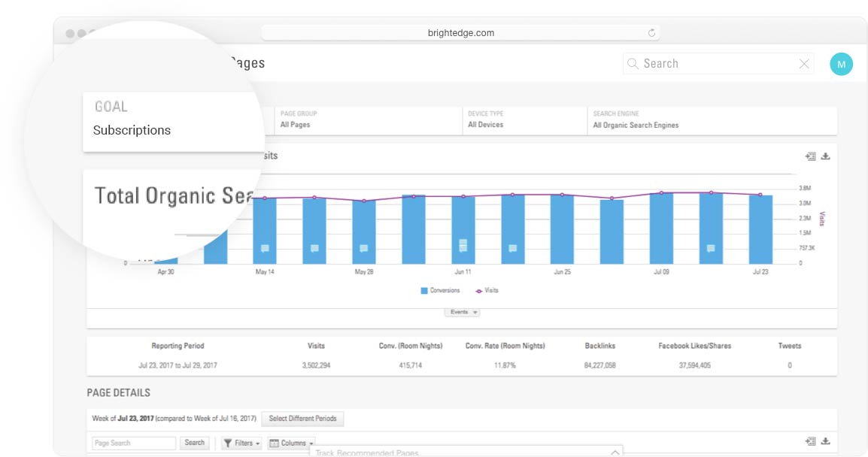This screenshot has height=457, width=868.
Task: Open the stacked event notes on the Jun 11 bar
Action: 463,245
